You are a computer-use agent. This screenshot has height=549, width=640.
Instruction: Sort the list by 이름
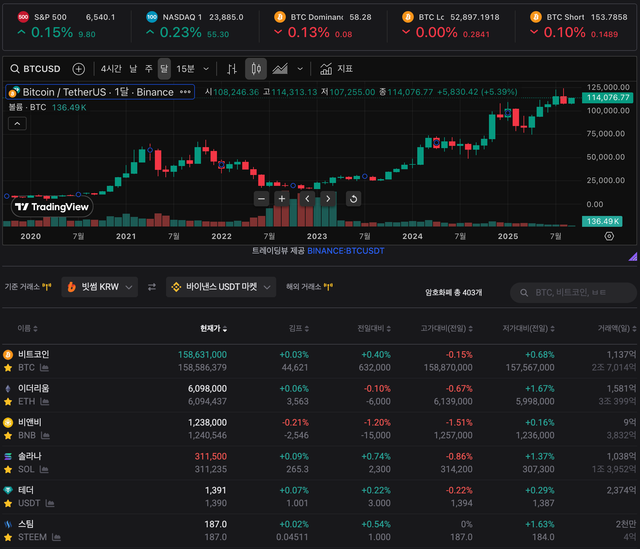point(27,329)
